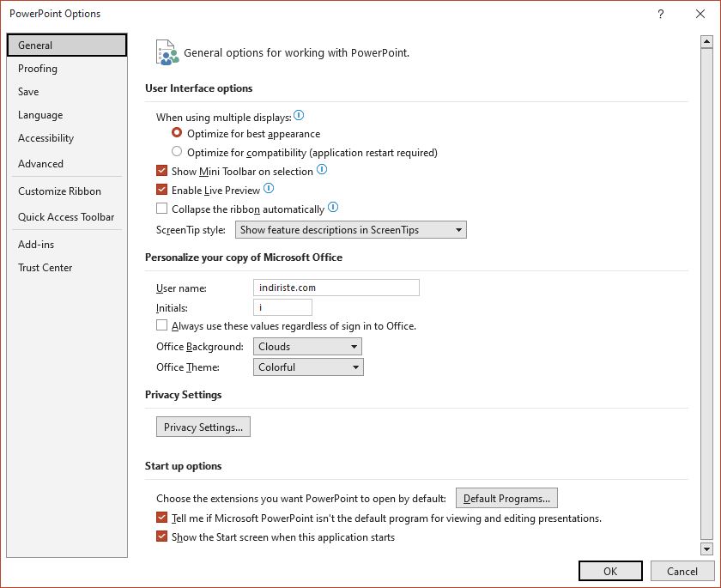The width and height of the screenshot is (721, 588).
Task: Enable Collapse the ribbon automatically checkbox
Action: tap(162, 209)
